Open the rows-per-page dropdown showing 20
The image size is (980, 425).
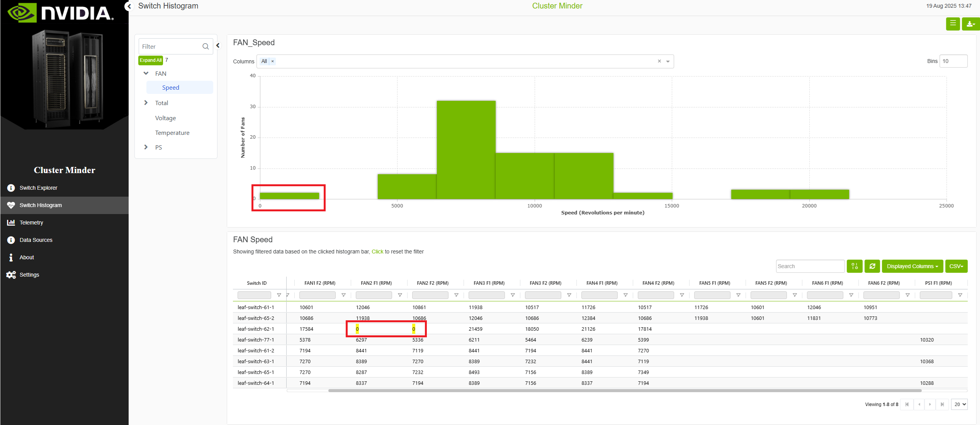click(x=960, y=405)
